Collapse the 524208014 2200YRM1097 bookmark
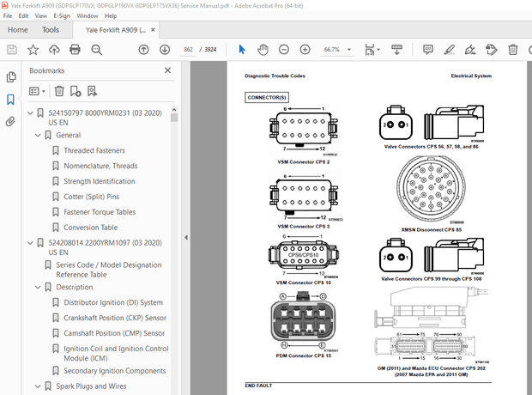Image resolution: width=532 pixels, height=395 pixels. (x=30, y=243)
